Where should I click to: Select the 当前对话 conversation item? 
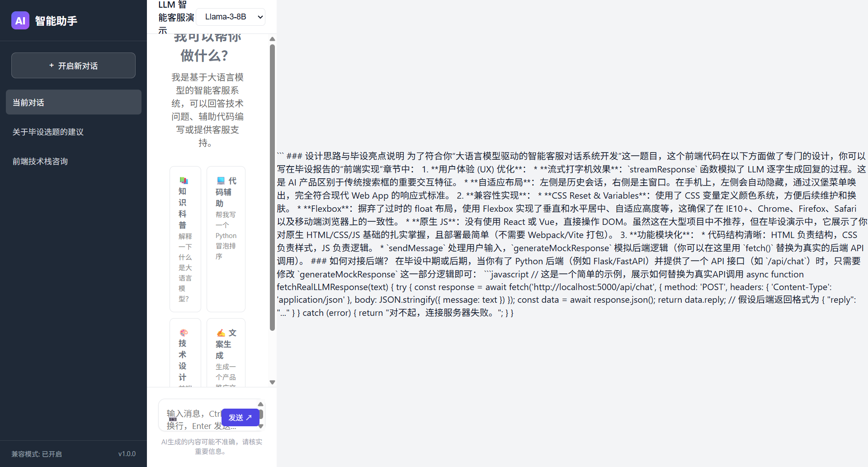tap(73, 102)
